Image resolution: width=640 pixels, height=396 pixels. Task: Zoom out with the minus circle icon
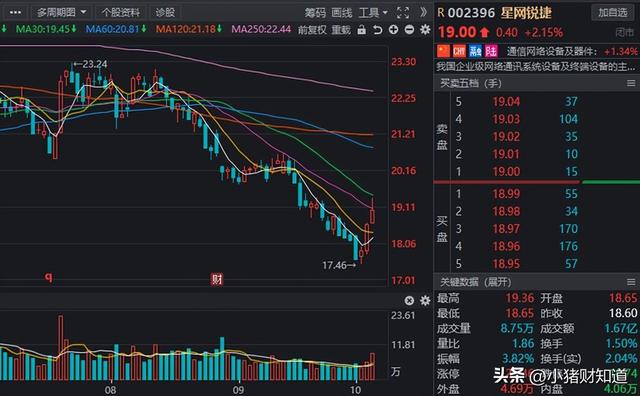coord(409,29)
